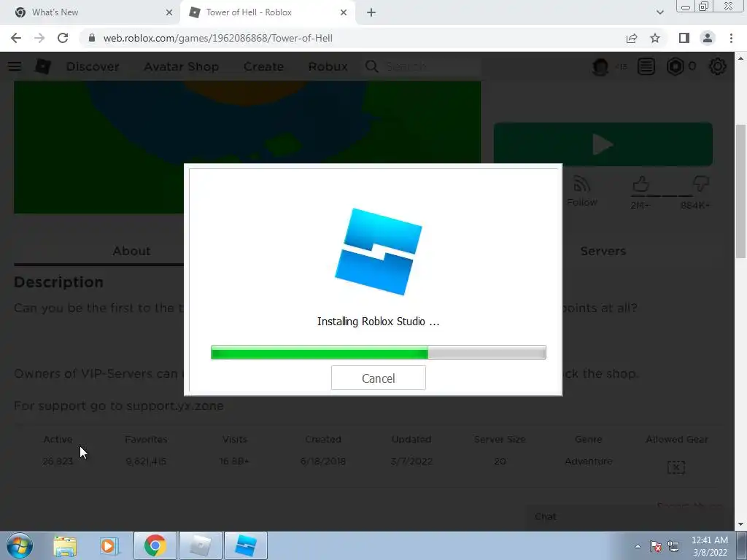Close the What's New tab
Viewport: 747px width, 560px height.
pyautogui.click(x=169, y=12)
